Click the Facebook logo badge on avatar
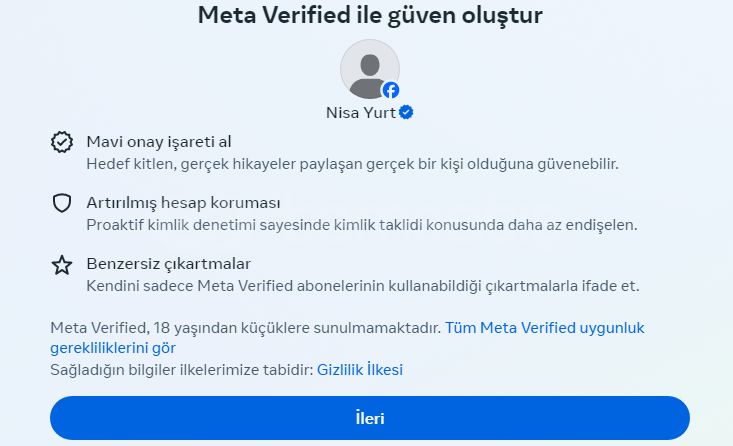733x446 pixels. [x=391, y=90]
